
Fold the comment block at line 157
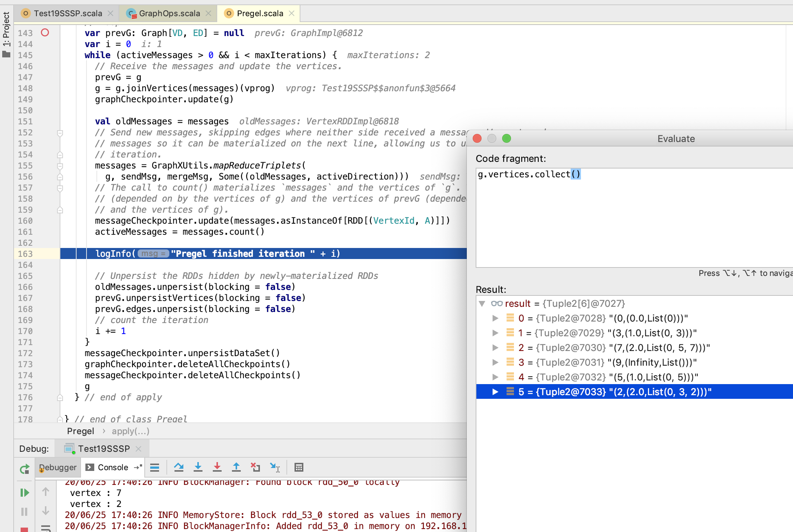60,188
